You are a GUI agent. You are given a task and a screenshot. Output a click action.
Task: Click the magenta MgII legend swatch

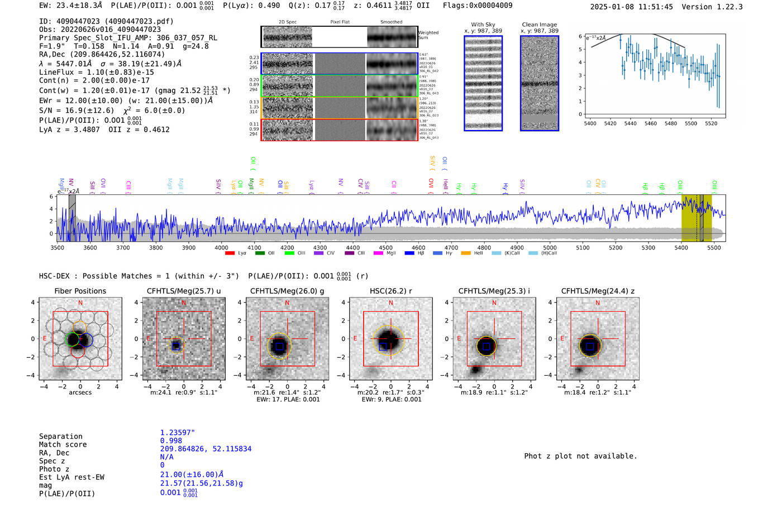coord(378,253)
